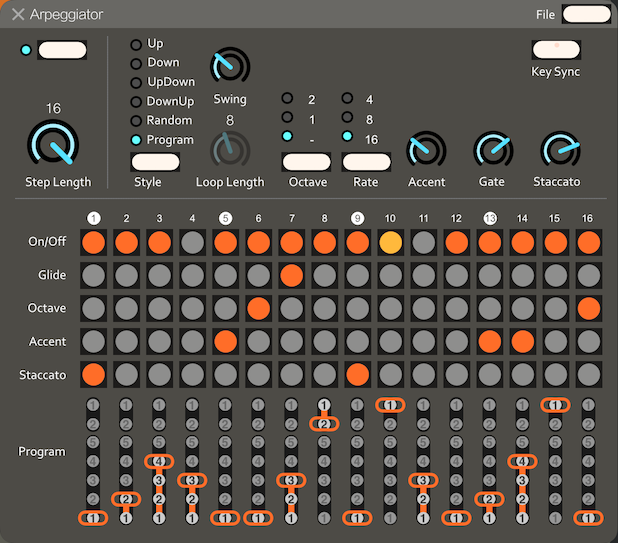Image resolution: width=618 pixels, height=543 pixels.
Task: Select octave range 2 option
Action: tap(287, 99)
